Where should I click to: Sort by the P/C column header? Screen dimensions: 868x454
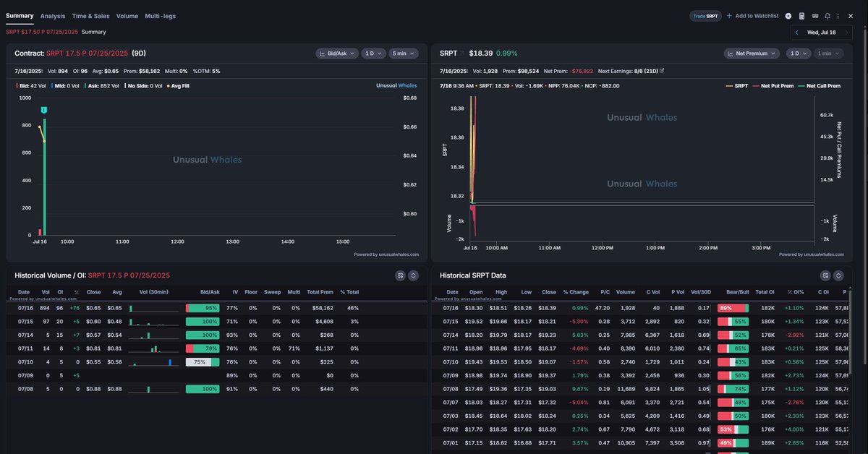point(605,292)
